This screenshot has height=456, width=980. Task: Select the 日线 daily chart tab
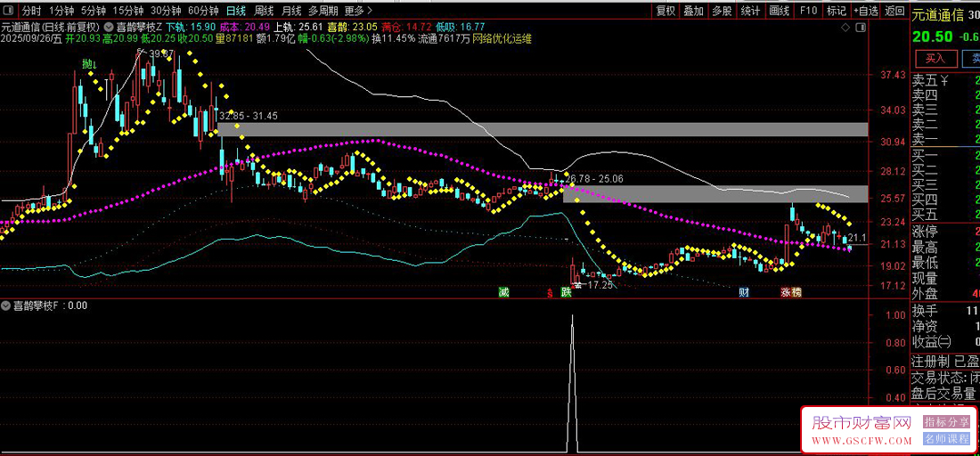(x=236, y=11)
